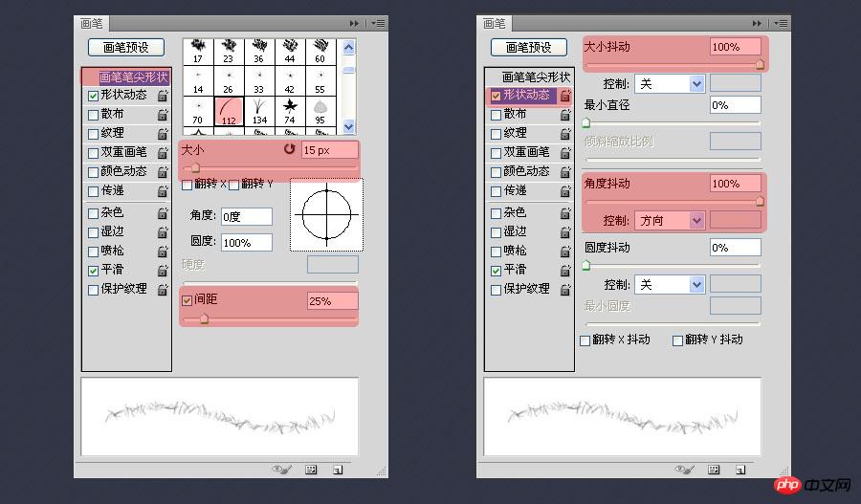Open the right brush panel flyout menu
Screen dimensions: 861x504
pyautogui.click(x=781, y=23)
